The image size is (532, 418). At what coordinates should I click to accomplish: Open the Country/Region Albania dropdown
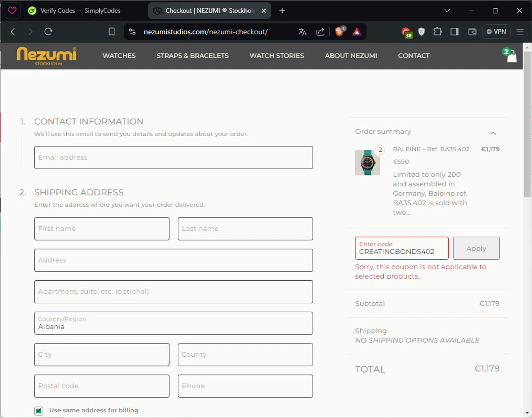tap(173, 323)
